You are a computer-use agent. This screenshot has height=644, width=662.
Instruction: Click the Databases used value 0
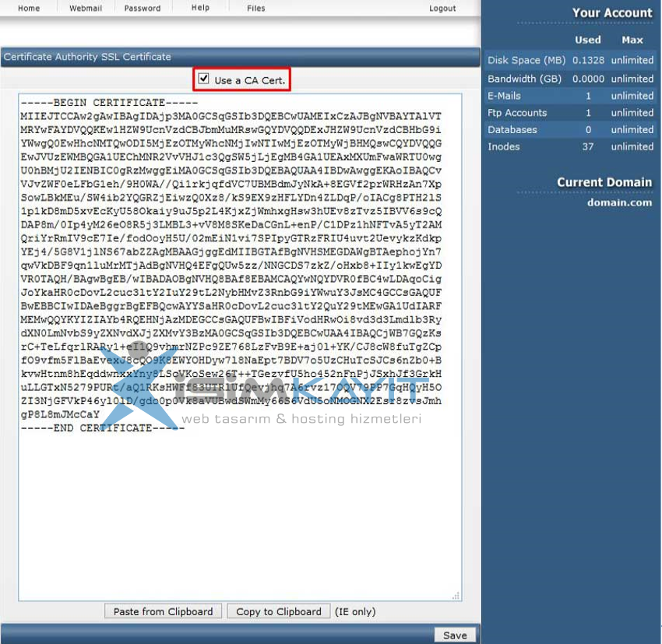click(x=588, y=129)
